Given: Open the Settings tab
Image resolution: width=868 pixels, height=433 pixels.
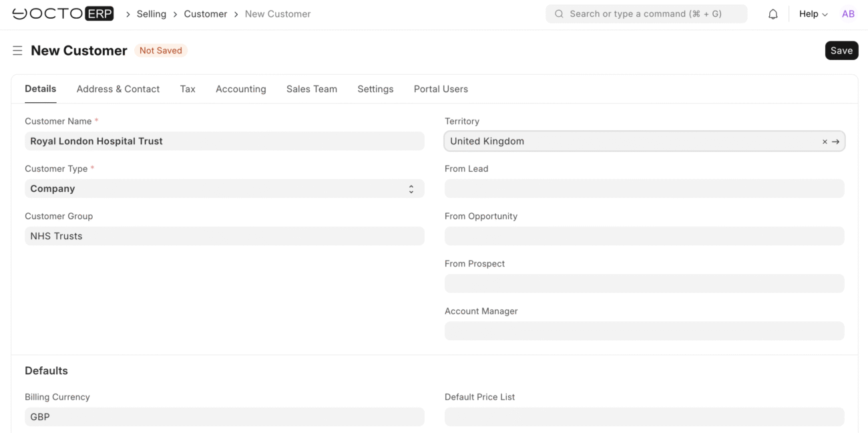Looking at the screenshot, I should 375,89.
